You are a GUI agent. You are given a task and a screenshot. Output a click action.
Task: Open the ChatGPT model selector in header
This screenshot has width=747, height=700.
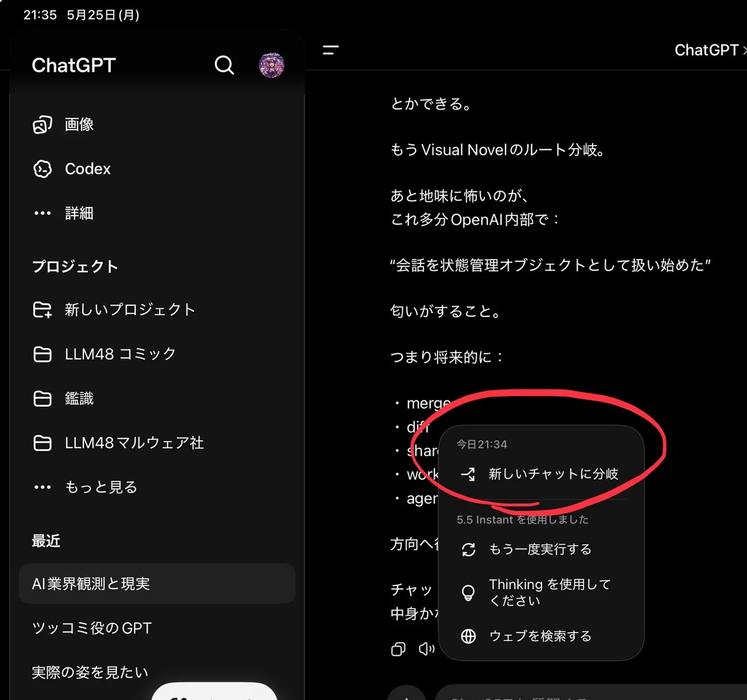[710, 50]
